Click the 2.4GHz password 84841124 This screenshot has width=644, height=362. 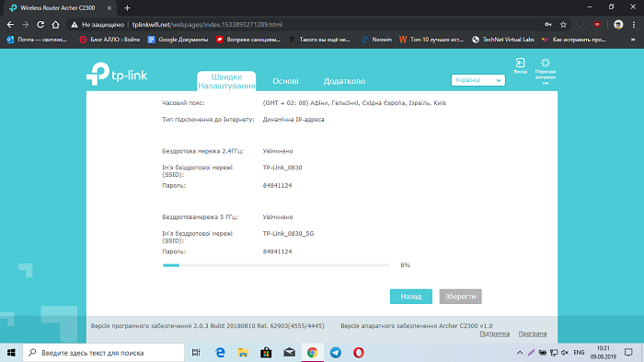click(x=277, y=185)
